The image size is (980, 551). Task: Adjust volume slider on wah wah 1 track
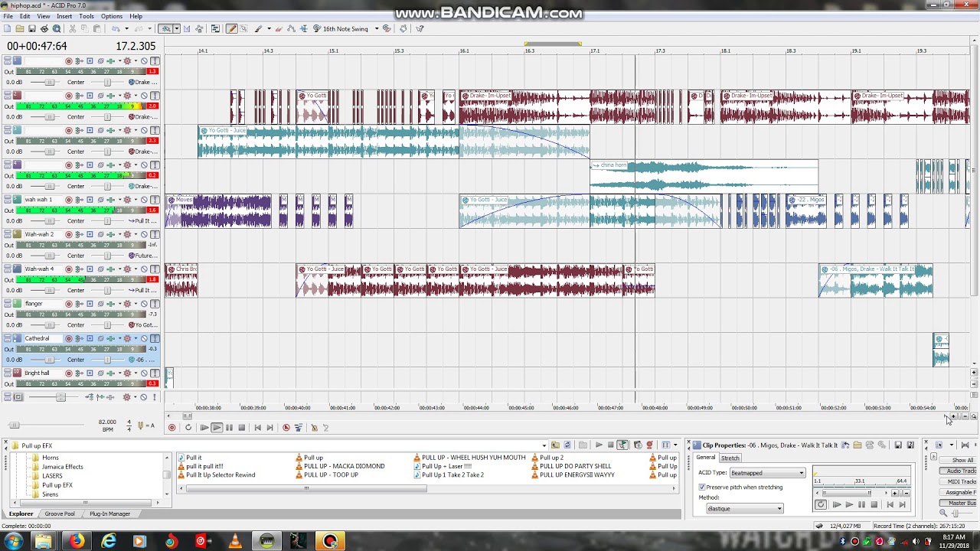pyautogui.click(x=50, y=220)
